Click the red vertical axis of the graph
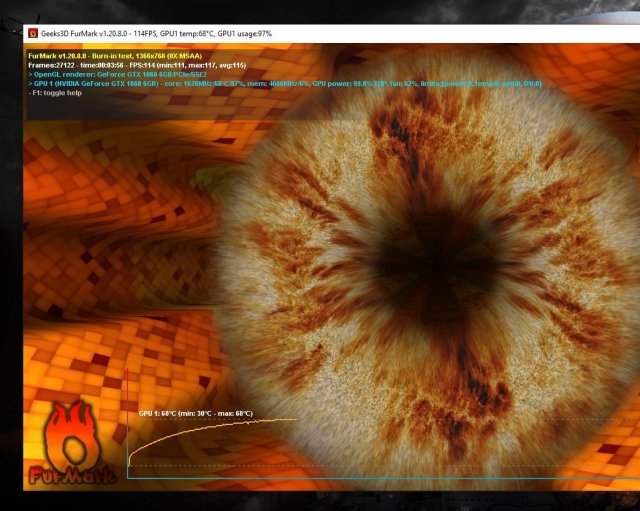This screenshot has width=640, height=511. coord(127,420)
